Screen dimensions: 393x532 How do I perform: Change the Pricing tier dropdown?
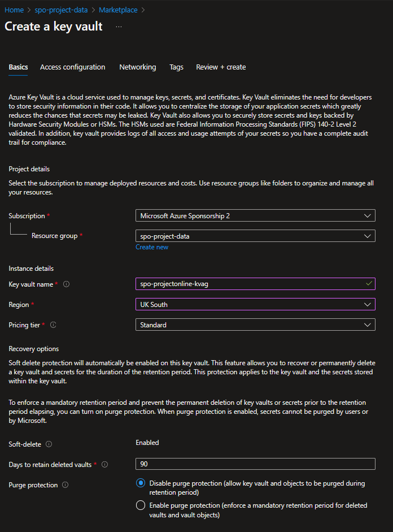(255, 325)
